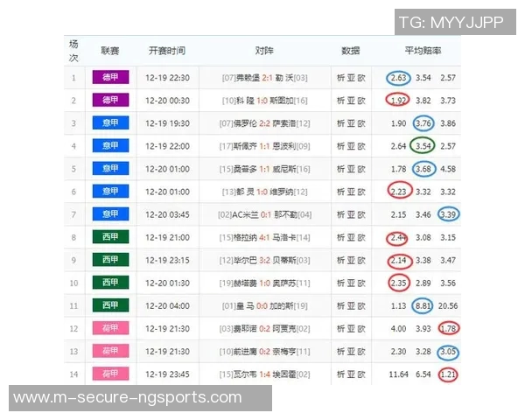Click the circled 2.35 odds value
This screenshot has height=420, width=525.
[399, 283]
